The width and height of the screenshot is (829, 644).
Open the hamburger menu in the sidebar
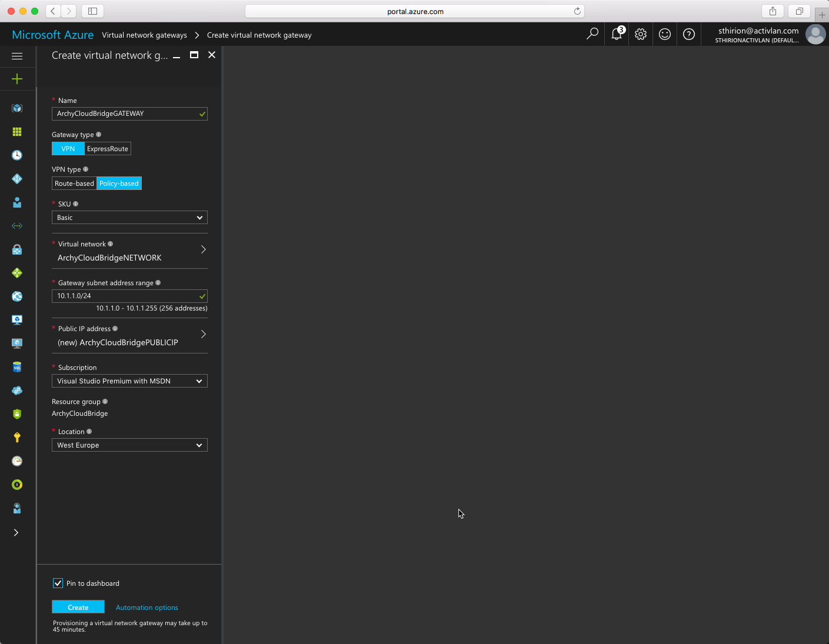[17, 56]
